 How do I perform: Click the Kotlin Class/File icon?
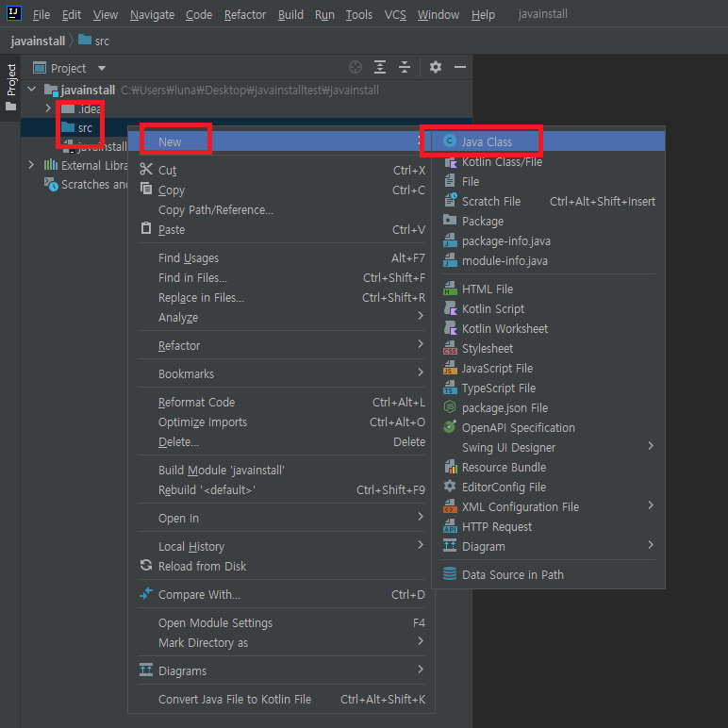(x=451, y=161)
